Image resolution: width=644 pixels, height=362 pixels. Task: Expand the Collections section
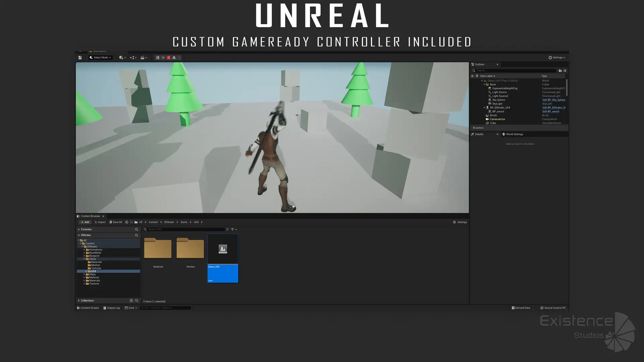[79, 301]
